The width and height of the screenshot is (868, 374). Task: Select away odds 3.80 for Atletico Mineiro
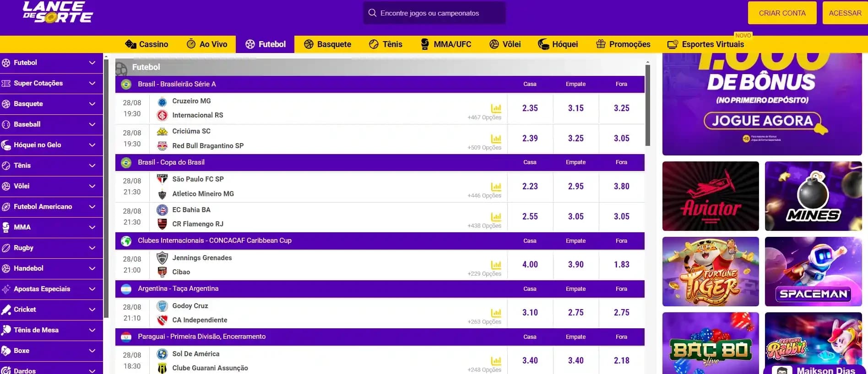(622, 187)
